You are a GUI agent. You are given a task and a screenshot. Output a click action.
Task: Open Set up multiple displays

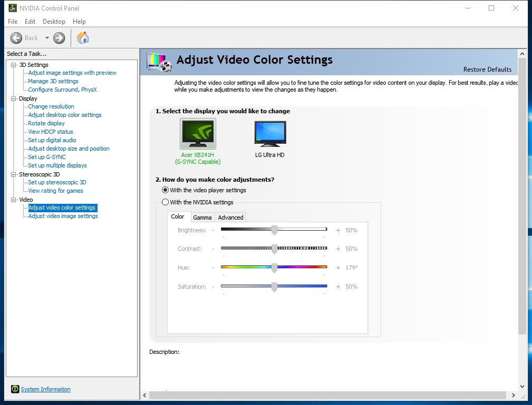(x=57, y=166)
